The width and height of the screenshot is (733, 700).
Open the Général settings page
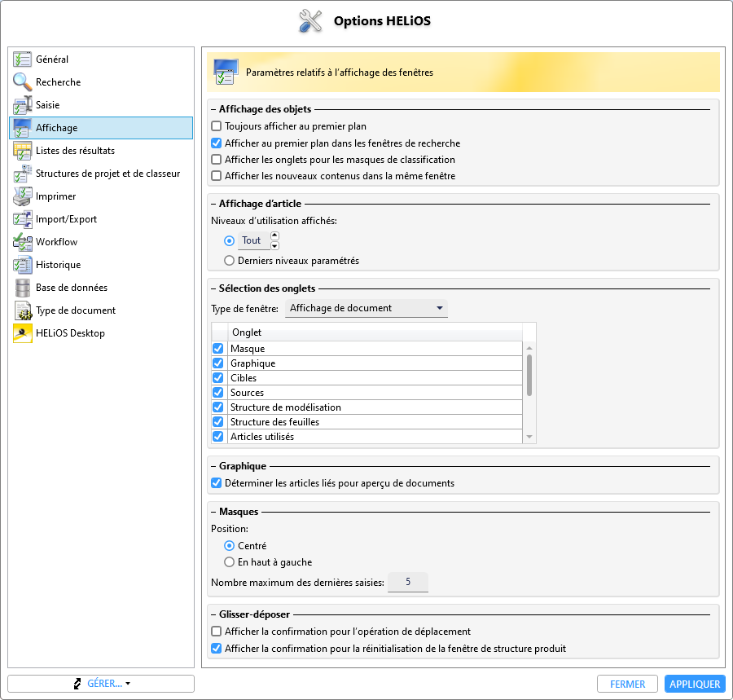click(101, 59)
